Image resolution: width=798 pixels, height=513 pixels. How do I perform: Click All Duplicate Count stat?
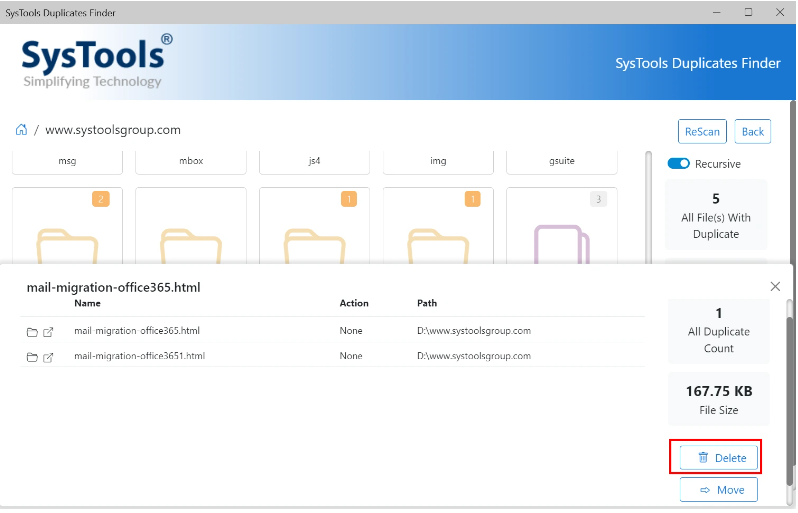(x=719, y=331)
